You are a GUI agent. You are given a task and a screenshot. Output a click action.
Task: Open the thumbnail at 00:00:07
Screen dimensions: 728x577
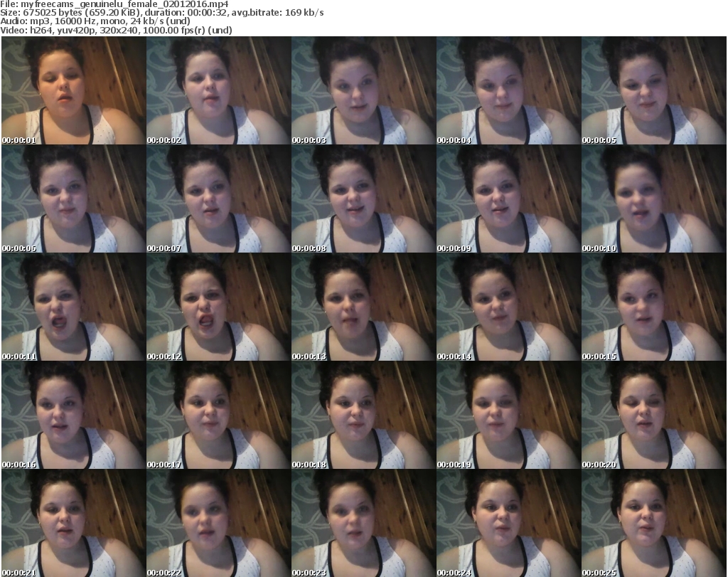(219, 198)
